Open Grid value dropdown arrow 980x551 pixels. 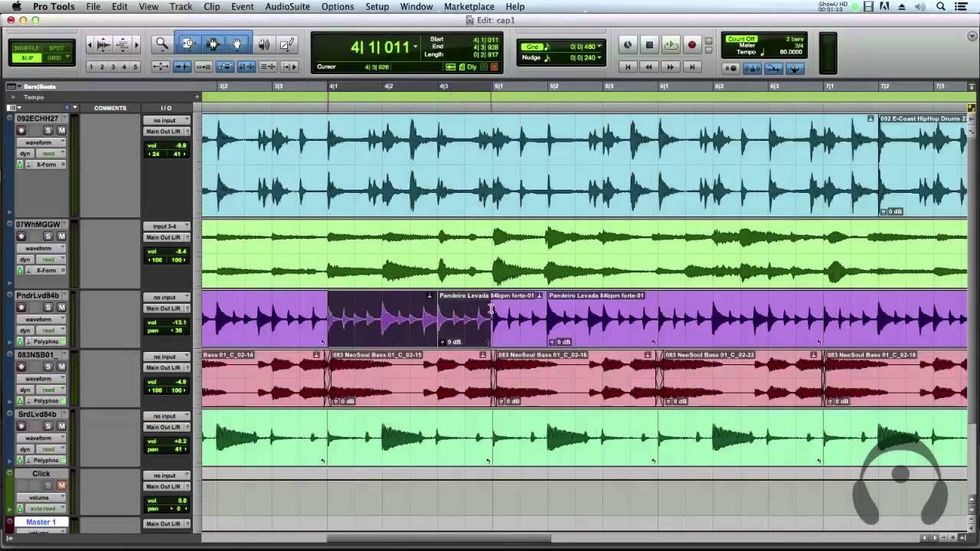599,47
